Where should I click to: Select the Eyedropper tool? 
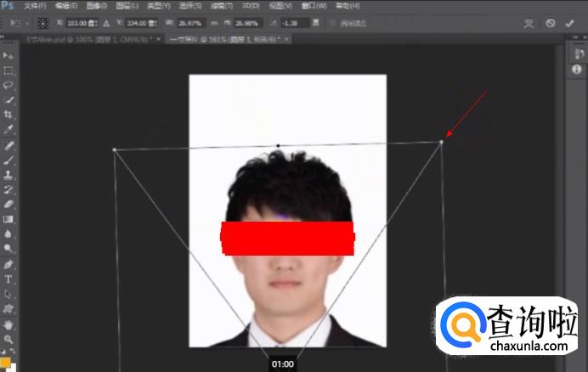(8, 129)
